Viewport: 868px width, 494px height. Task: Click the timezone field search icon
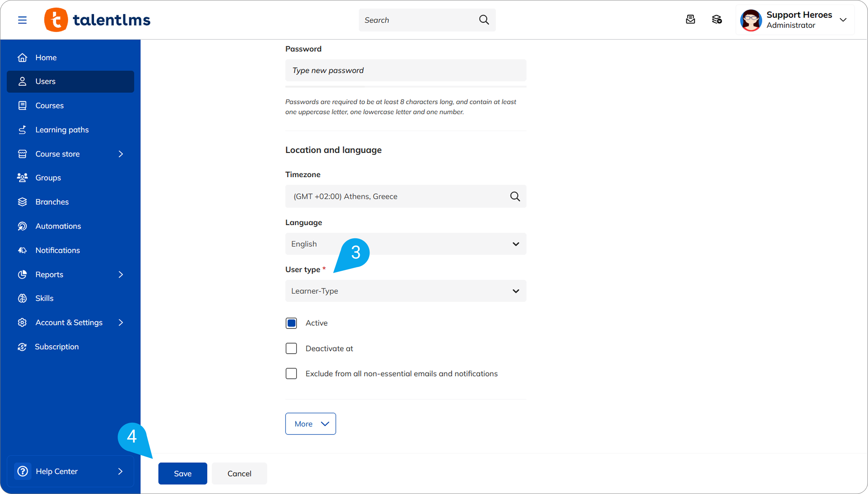(515, 196)
